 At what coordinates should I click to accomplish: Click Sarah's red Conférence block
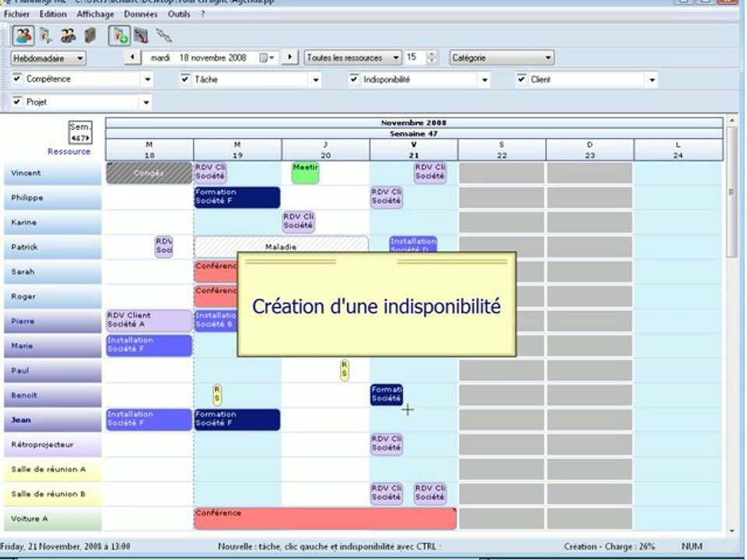[216, 271]
